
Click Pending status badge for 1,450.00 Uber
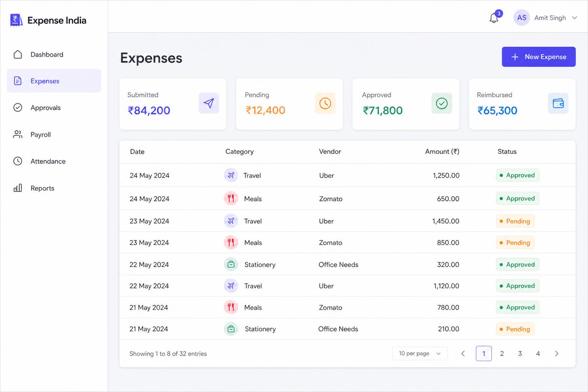pyautogui.click(x=515, y=221)
